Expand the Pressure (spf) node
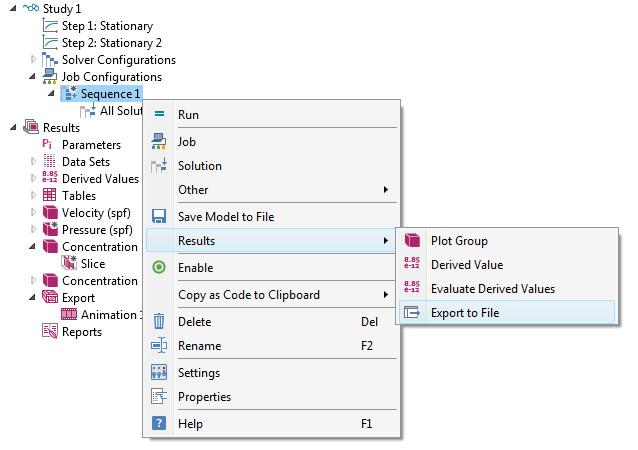Viewport: 638px width, 450px height. click(x=33, y=229)
